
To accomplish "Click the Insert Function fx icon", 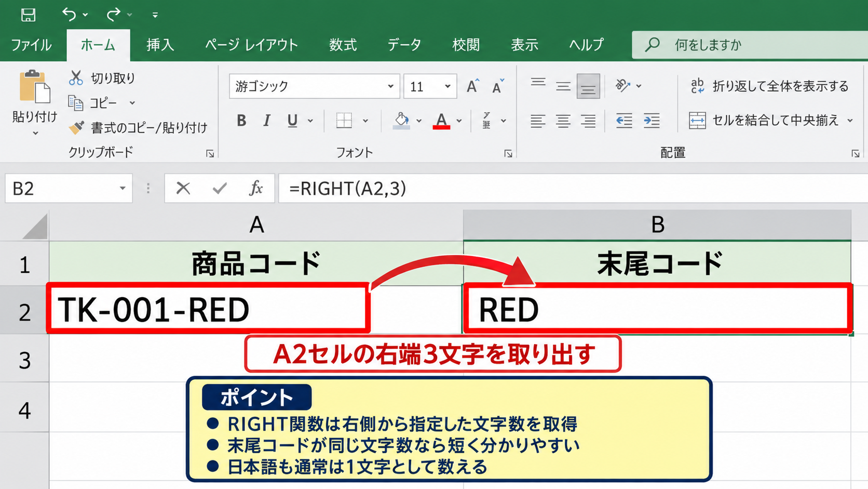I will click(x=256, y=188).
